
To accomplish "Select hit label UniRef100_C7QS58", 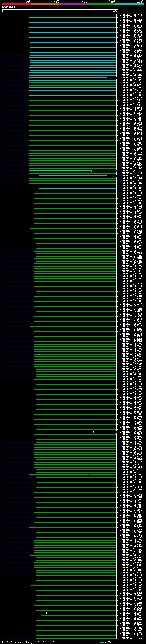I will point(131,520).
